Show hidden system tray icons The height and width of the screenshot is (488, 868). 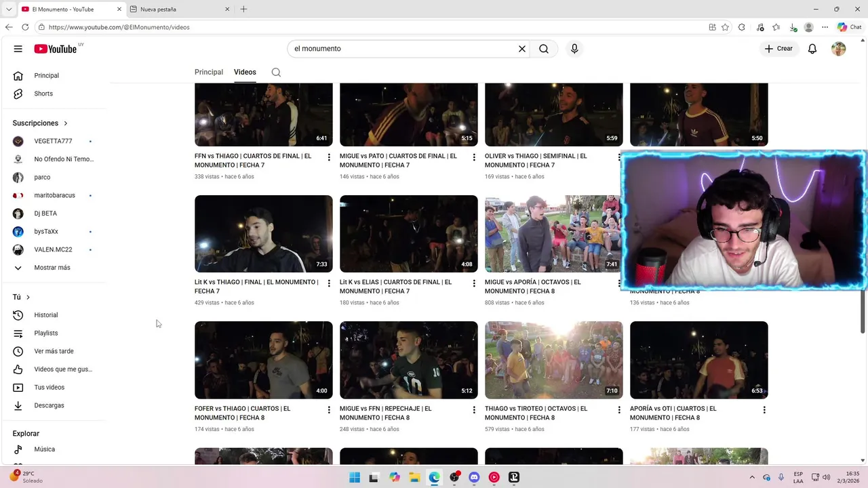(751, 477)
